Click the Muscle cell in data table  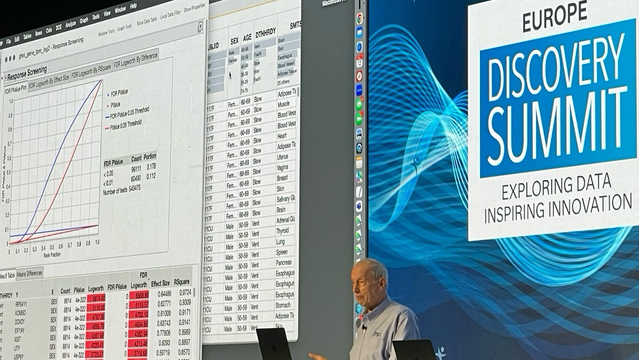click(x=284, y=104)
